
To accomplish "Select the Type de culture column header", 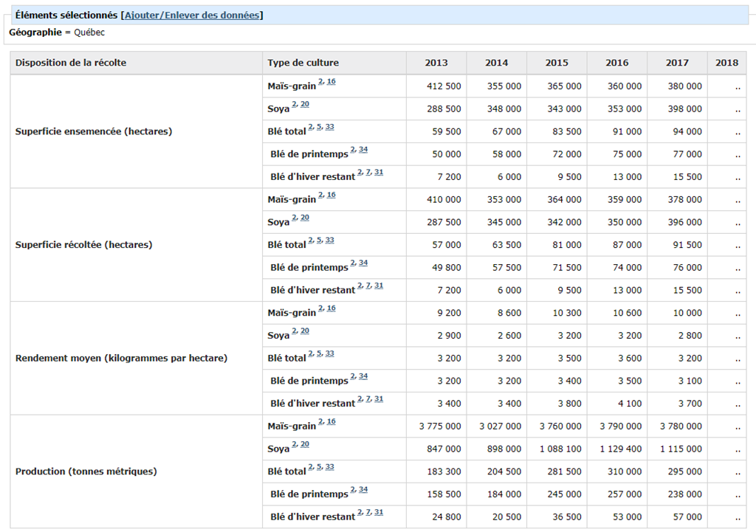I will (x=303, y=63).
